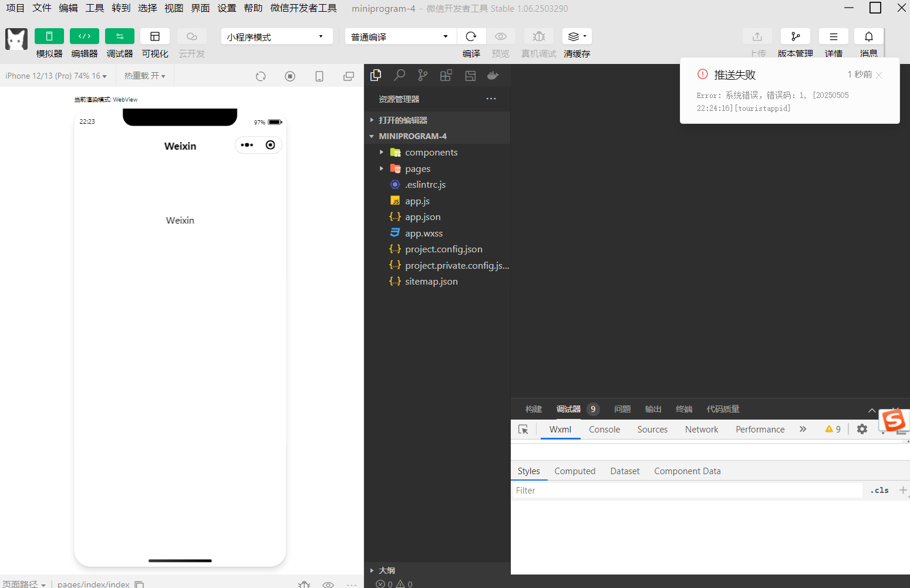910x588 pixels.
Task: Open the cloud development (云开发) icon
Action: pos(192,36)
